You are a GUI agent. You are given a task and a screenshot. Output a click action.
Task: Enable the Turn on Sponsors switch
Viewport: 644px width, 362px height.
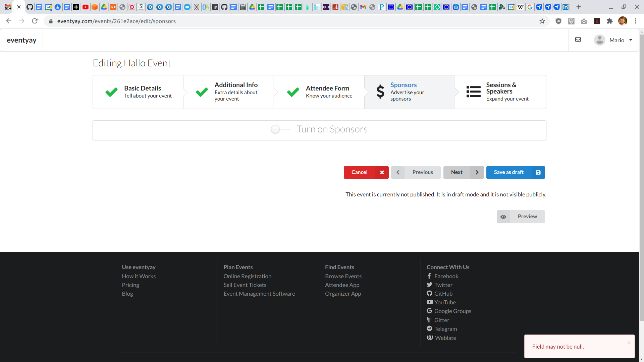coord(275,129)
